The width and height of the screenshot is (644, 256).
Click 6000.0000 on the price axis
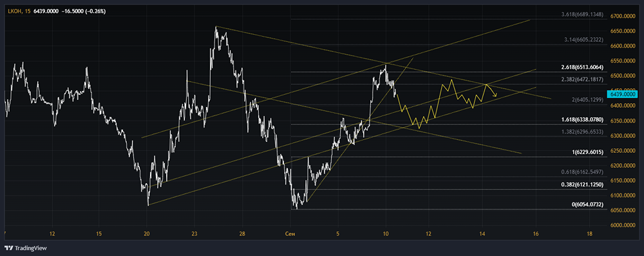tap(623, 226)
